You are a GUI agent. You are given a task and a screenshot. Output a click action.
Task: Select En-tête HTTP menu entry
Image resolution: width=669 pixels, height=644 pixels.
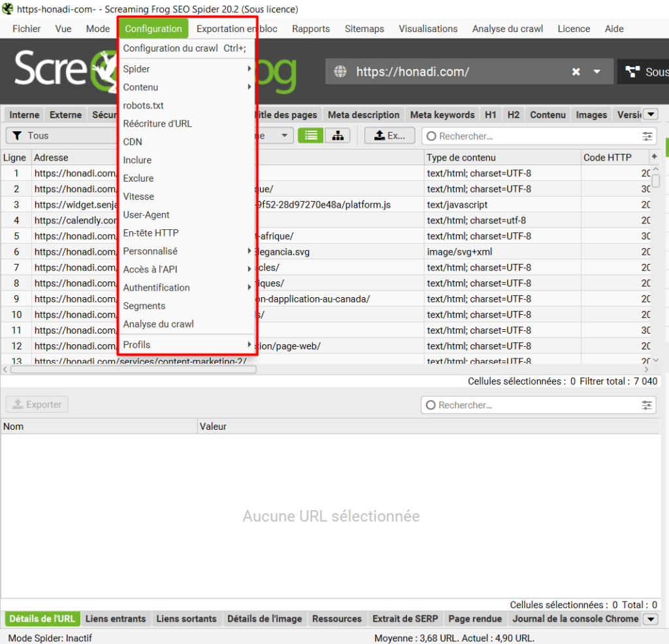tap(187, 233)
